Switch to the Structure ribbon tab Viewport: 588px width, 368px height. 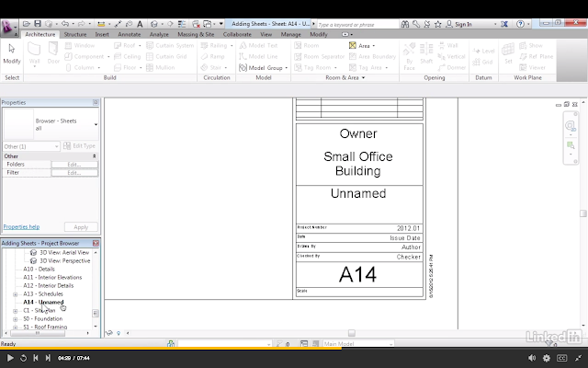[x=75, y=34]
